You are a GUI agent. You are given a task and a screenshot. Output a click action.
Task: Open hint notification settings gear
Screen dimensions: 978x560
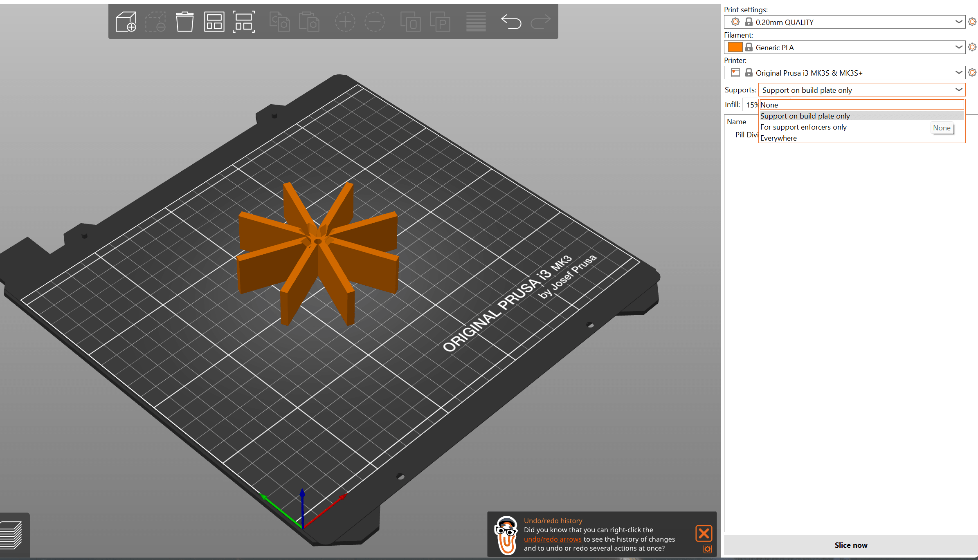pyautogui.click(x=707, y=549)
